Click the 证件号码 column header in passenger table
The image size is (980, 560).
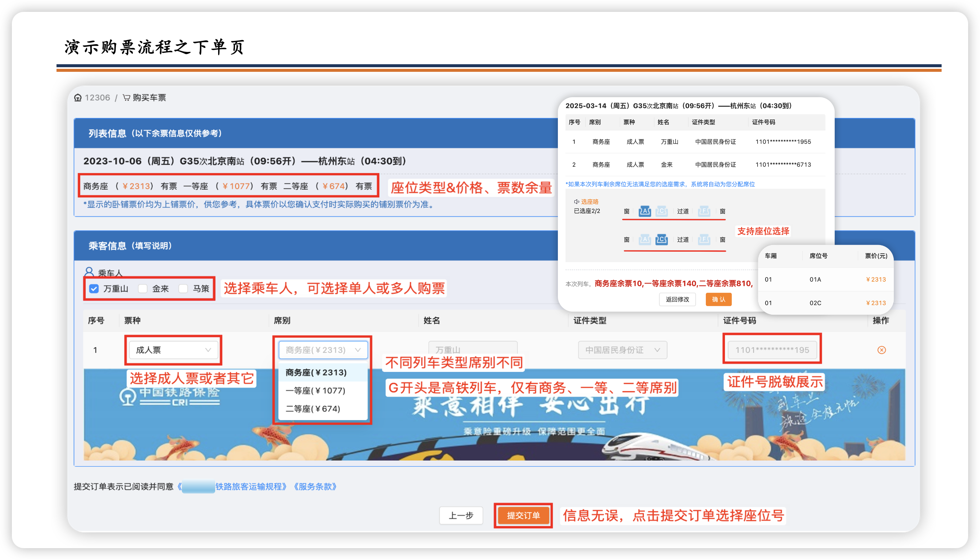point(739,321)
